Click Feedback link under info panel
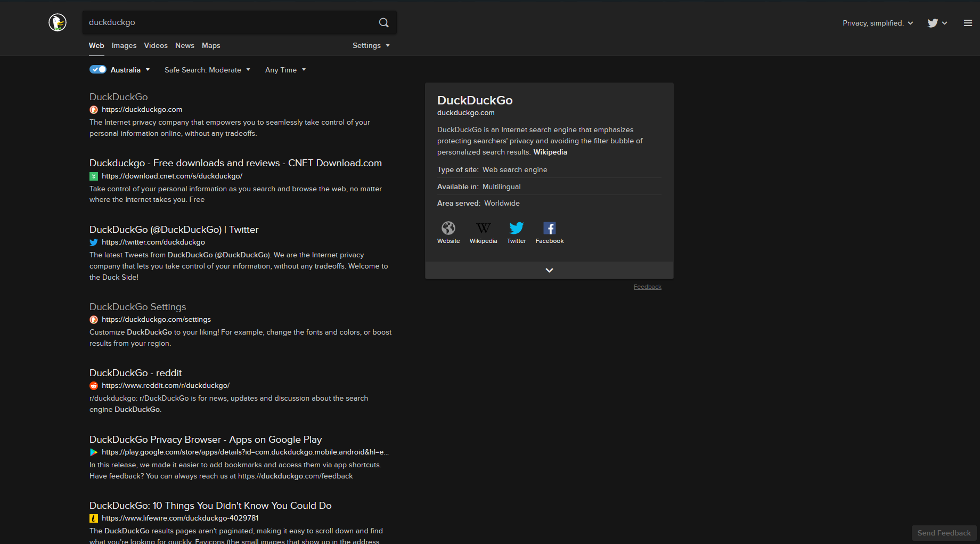This screenshot has width=980, height=544. 647,287
